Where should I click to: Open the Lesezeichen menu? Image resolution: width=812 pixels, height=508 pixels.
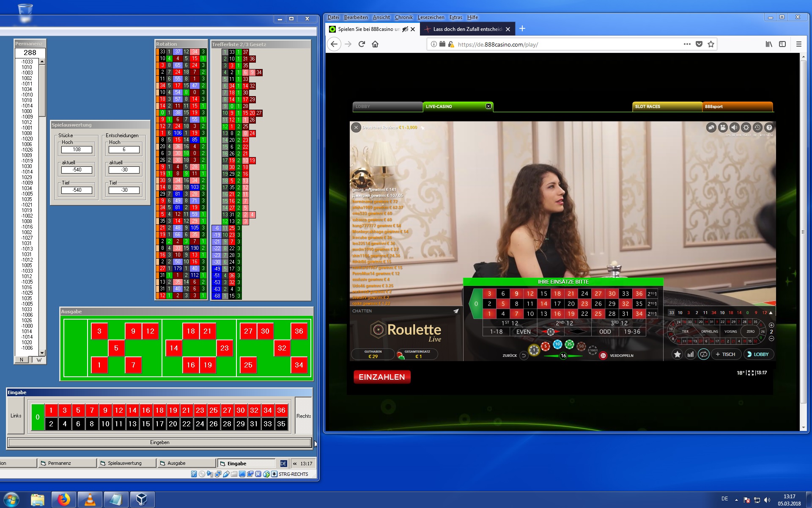(431, 17)
